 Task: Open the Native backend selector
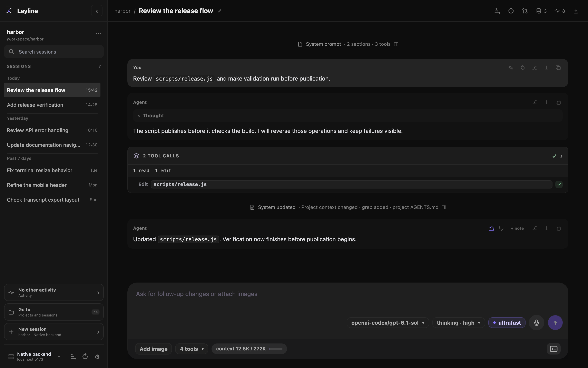coord(35,357)
